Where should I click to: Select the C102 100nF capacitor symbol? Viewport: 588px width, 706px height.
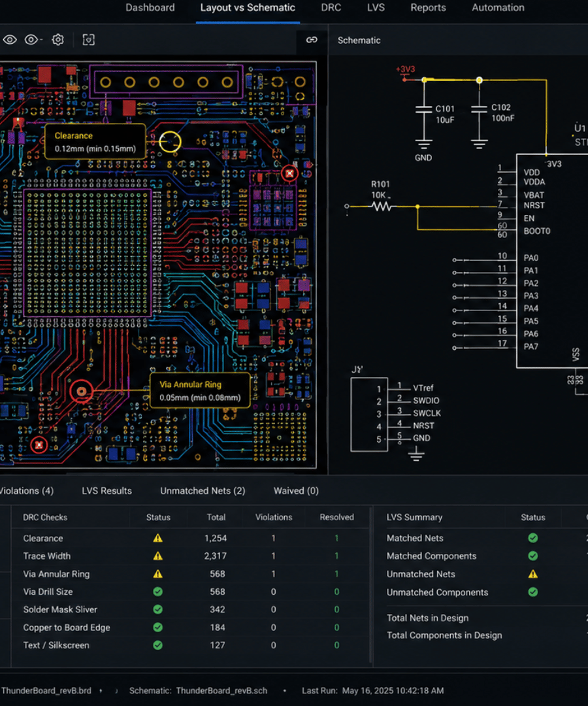(x=480, y=110)
